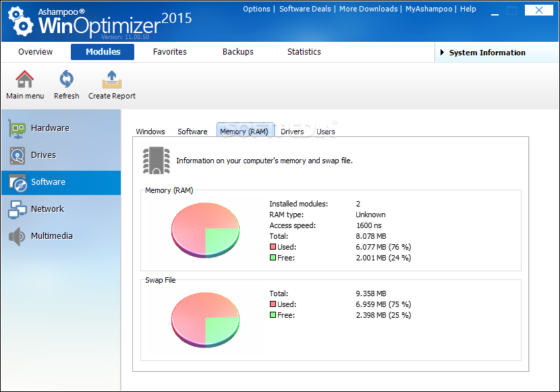Image resolution: width=560 pixels, height=392 pixels.
Task: Open the Options link
Action: coord(256,9)
